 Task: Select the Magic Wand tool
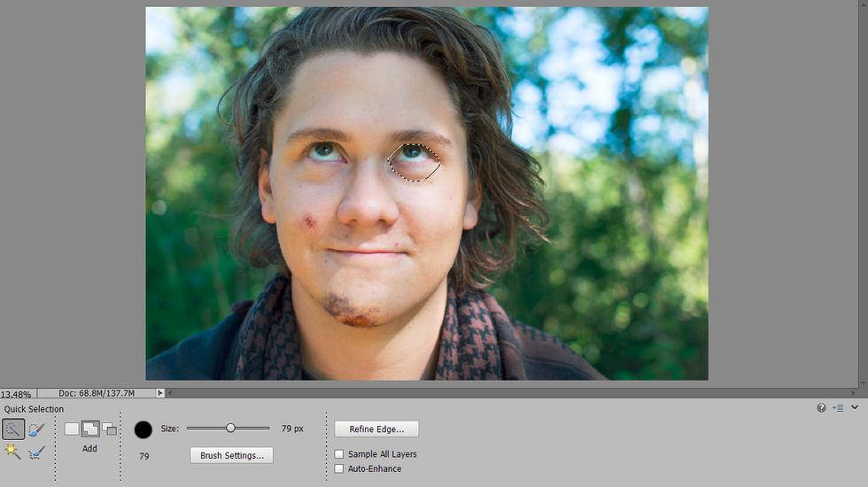pos(13,452)
